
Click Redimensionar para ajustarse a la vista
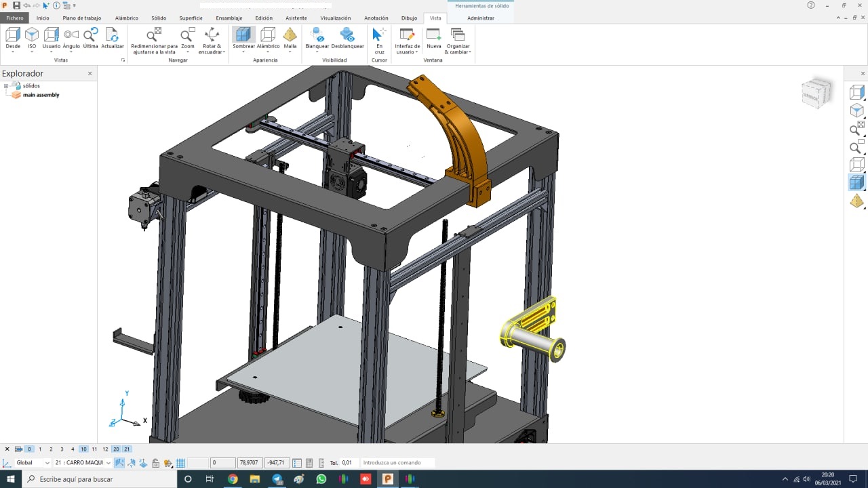(154, 41)
